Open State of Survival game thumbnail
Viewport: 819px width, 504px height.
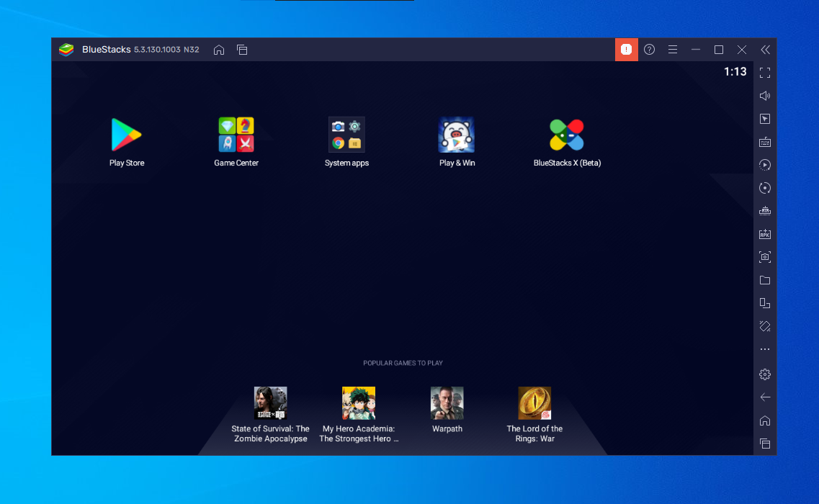(271, 402)
